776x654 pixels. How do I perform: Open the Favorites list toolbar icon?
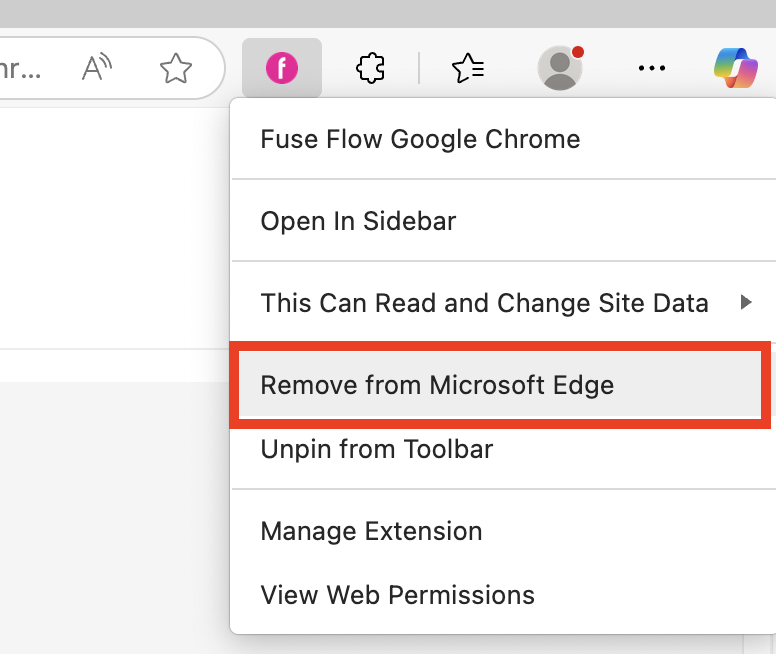(x=468, y=68)
